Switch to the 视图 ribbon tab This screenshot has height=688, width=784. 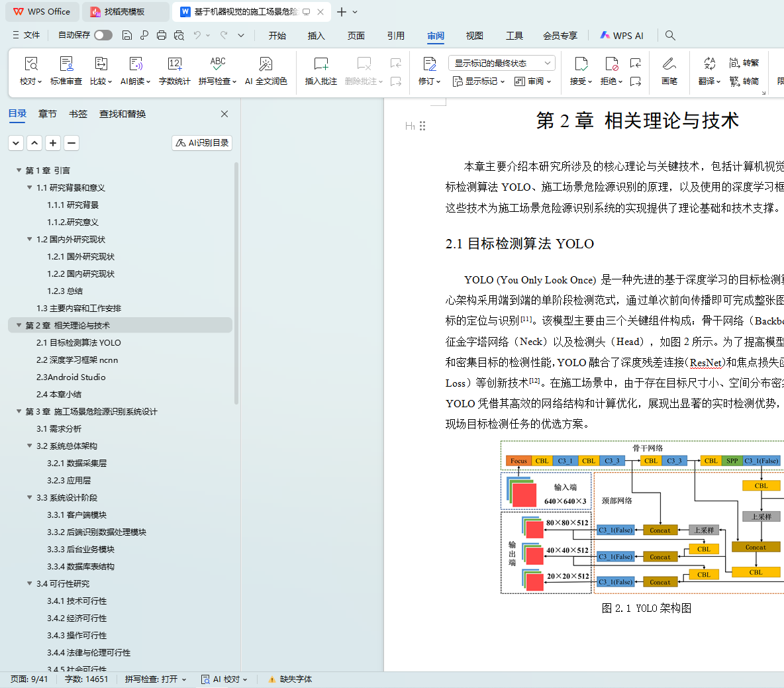474,36
